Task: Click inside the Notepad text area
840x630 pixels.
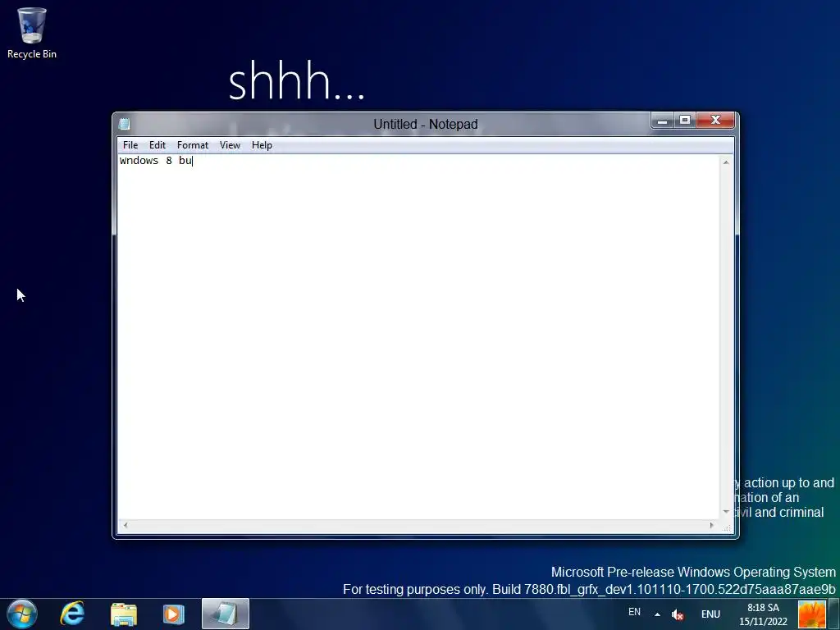Action: point(419,337)
